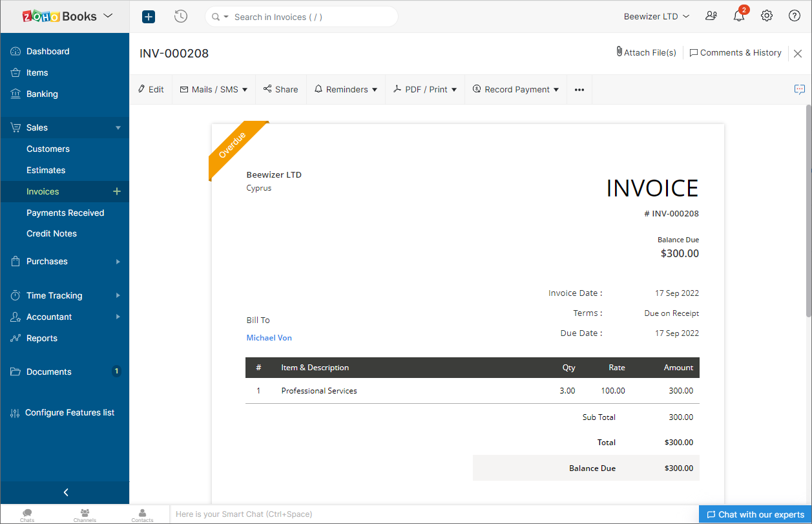Click the Edit invoice button
The width and height of the screenshot is (812, 524).
(x=151, y=90)
